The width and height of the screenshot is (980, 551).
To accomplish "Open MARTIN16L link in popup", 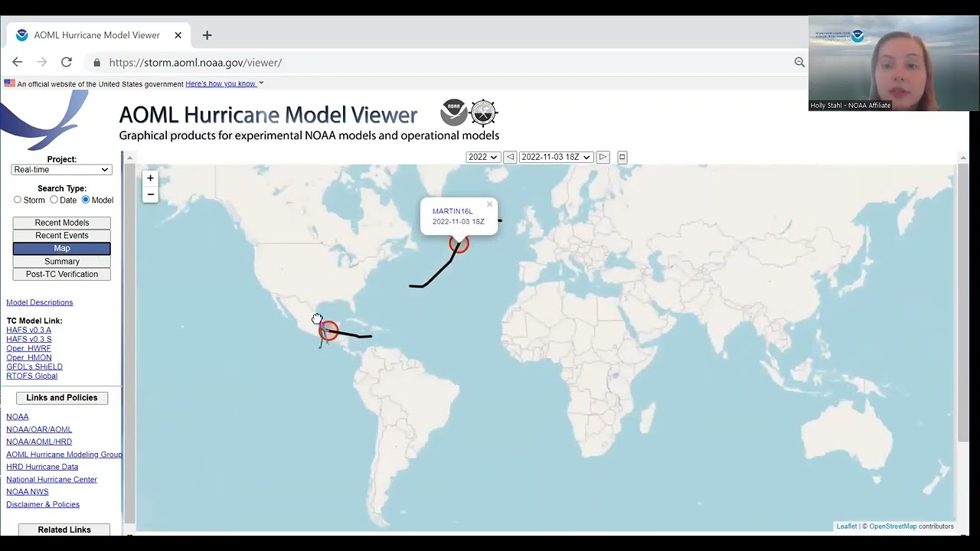I will click(452, 211).
